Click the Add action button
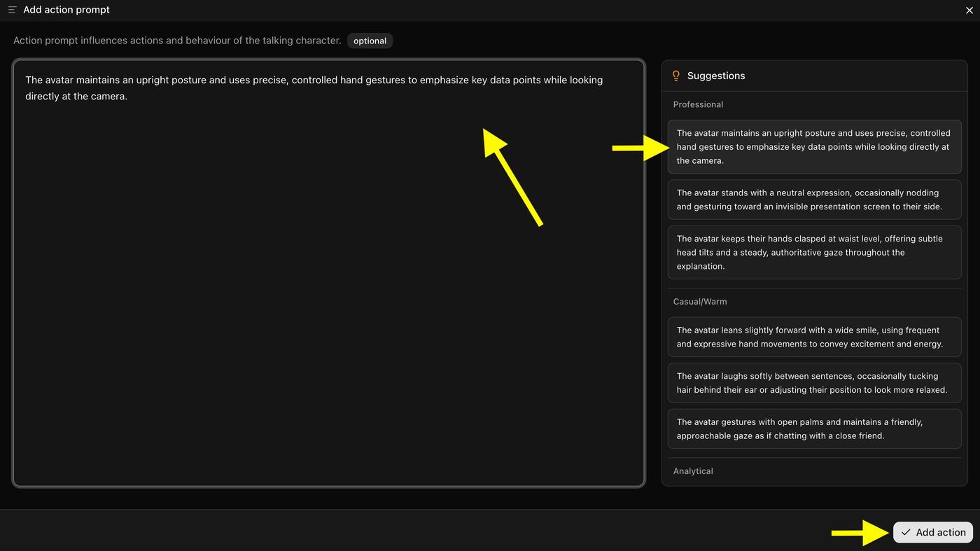980x551 pixels. (x=932, y=532)
